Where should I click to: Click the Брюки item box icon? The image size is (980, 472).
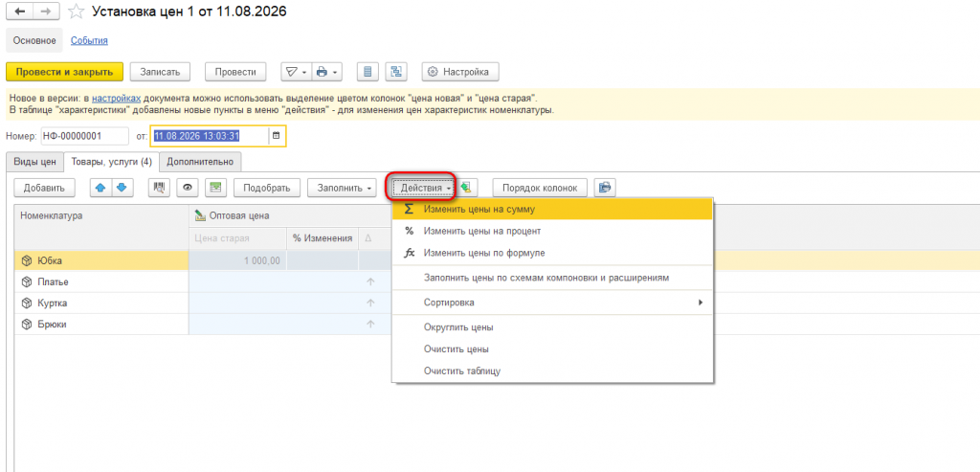coord(26,325)
